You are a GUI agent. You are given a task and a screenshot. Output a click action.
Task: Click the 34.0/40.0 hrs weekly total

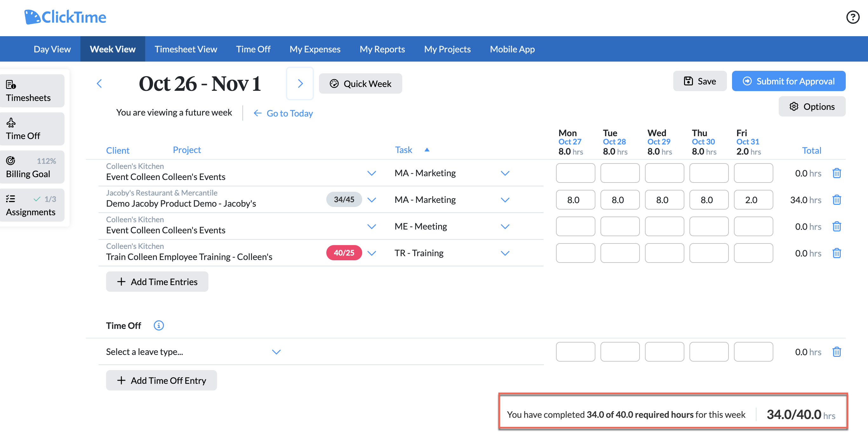[801, 414]
